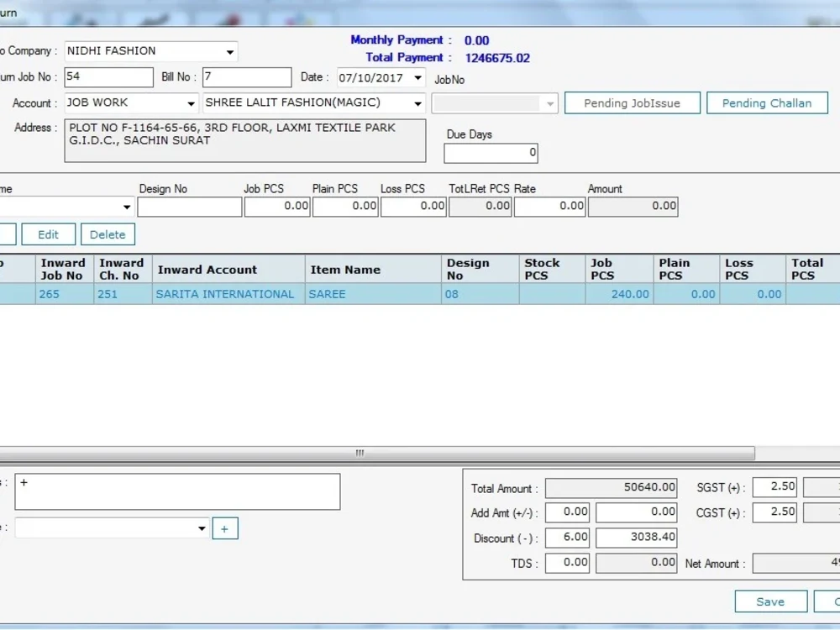Select the cell with challan no 251

[x=123, y=294]
